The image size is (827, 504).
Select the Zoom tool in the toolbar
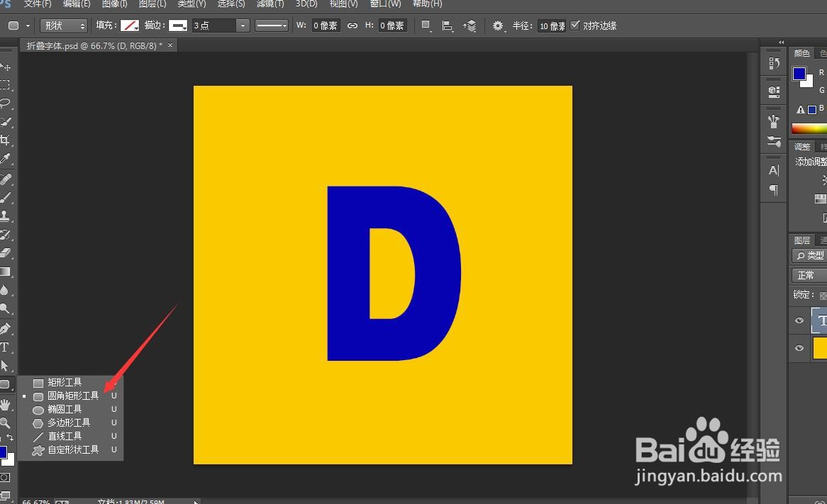(5, 422)
